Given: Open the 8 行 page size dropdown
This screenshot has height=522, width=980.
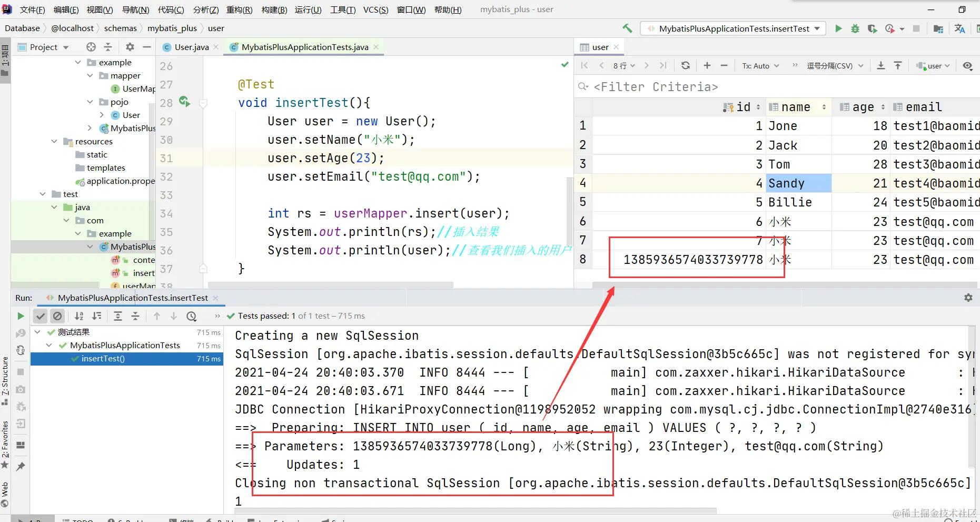Looking at the screenshot, I should point(624,65).
